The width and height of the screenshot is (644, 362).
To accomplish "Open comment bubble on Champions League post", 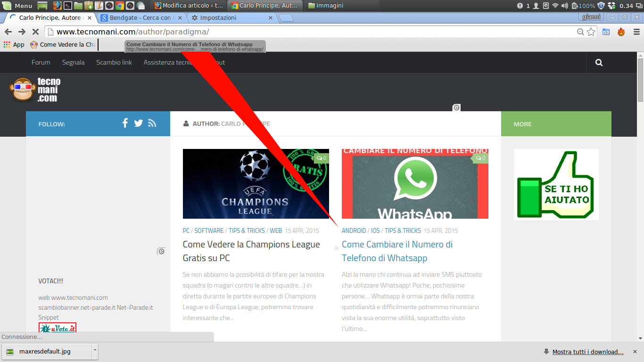I will click(322, 158).
